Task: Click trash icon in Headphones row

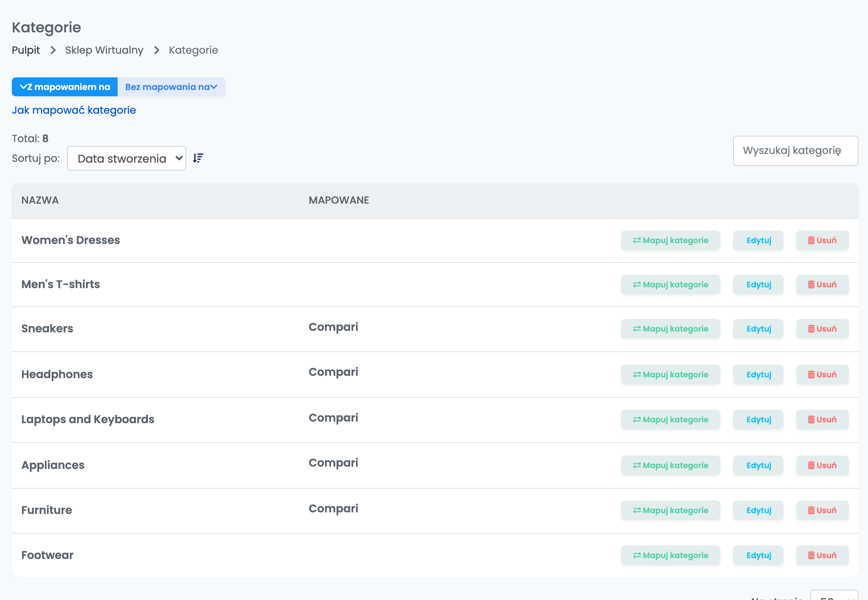Action: point(811,375)
